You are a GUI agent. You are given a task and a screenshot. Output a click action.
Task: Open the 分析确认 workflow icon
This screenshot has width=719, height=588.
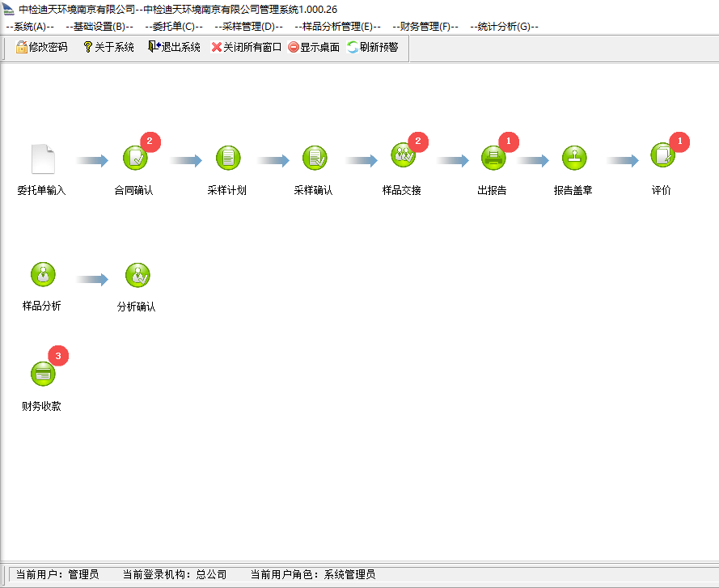[x=137, y=275]
